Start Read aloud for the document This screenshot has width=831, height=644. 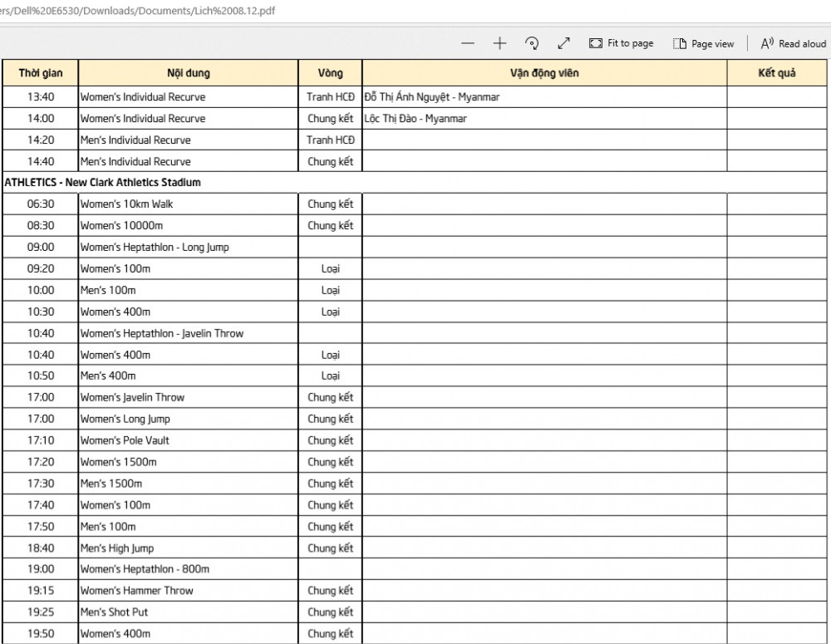[x=794, y=43]
